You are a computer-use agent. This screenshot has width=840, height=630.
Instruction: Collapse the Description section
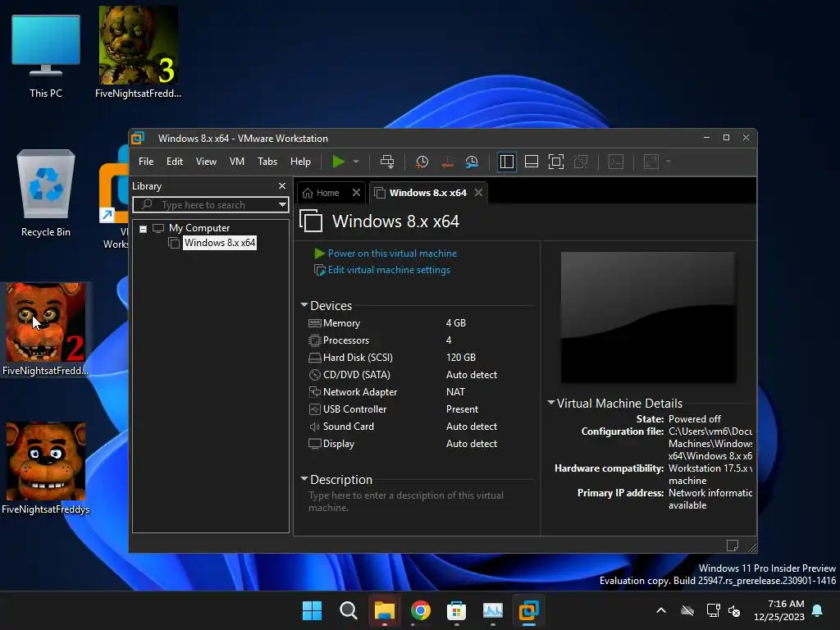304,478
